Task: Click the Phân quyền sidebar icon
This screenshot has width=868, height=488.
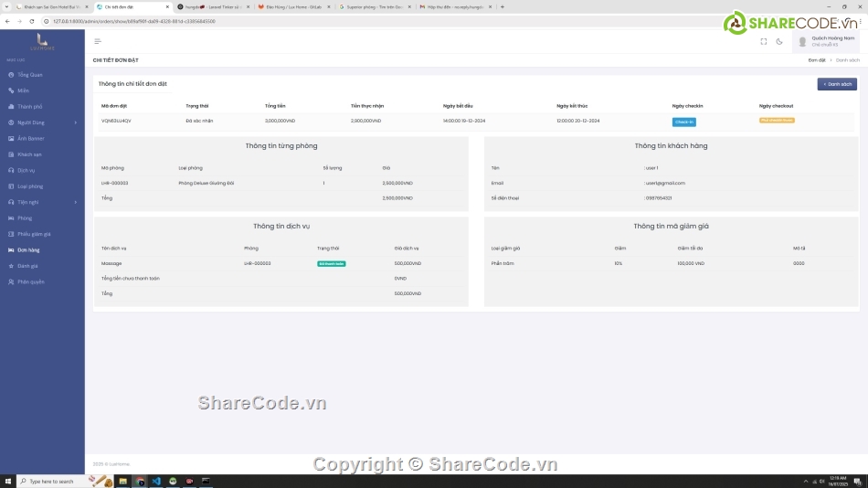Action: [11, 282]
